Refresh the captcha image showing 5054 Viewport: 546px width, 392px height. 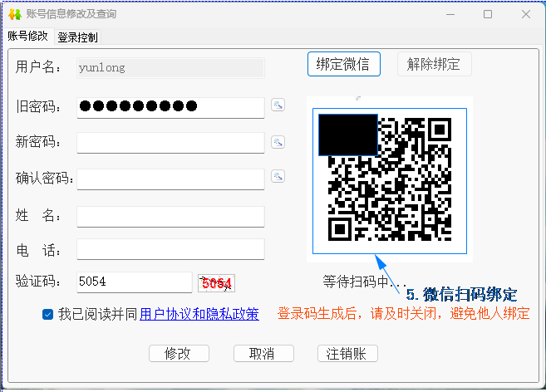216,283
